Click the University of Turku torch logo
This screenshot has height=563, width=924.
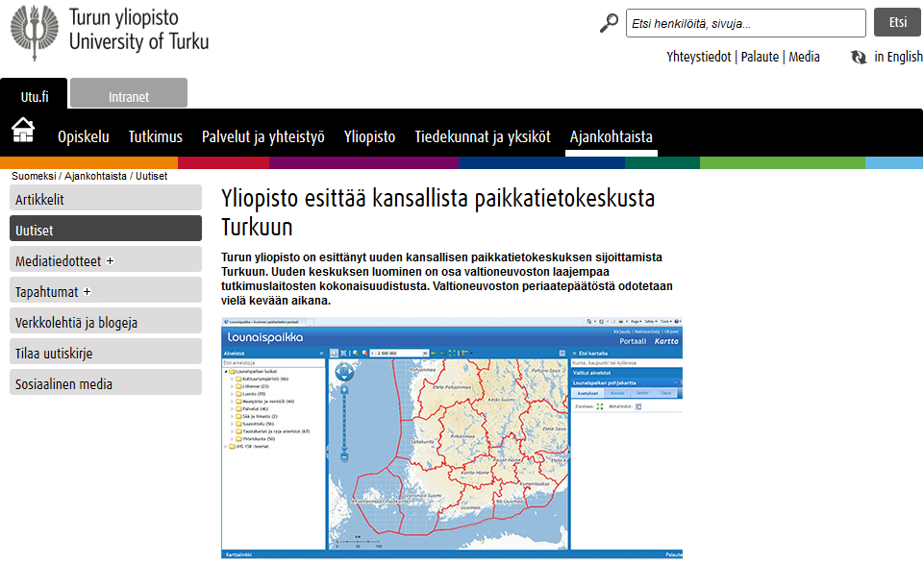(x=35, y=33)
